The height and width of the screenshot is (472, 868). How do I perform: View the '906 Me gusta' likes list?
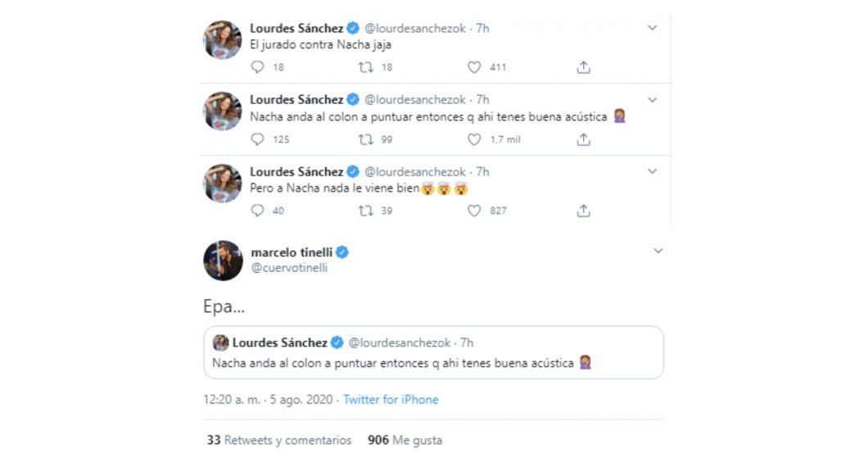coord(405,440)
